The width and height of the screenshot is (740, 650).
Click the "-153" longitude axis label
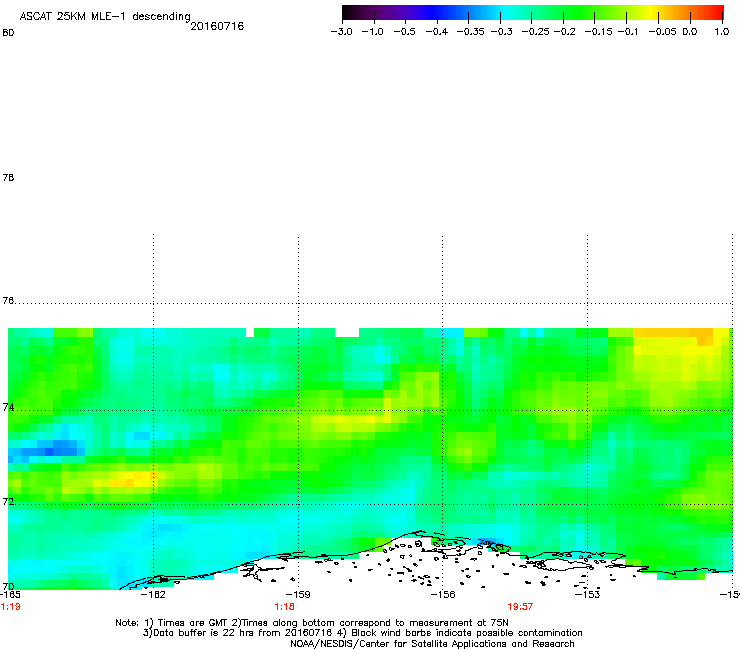pyautogui.click(x=588, y=595)
